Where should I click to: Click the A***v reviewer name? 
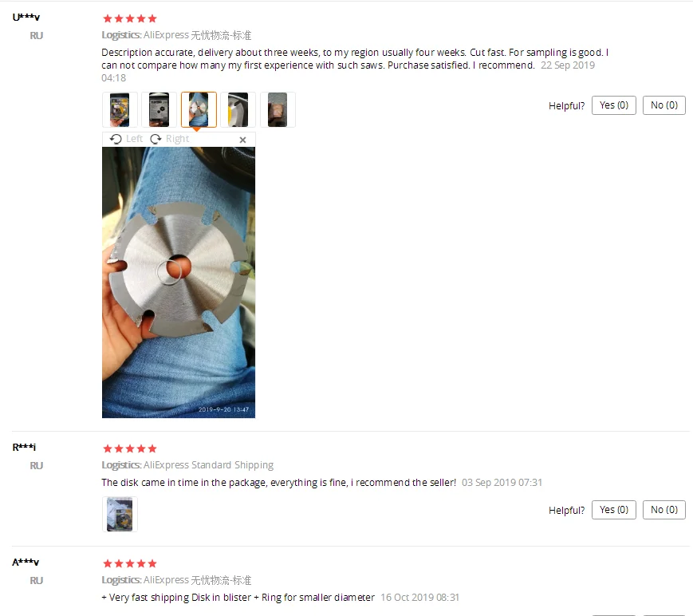pyautogui.click(x=26, y=562)
